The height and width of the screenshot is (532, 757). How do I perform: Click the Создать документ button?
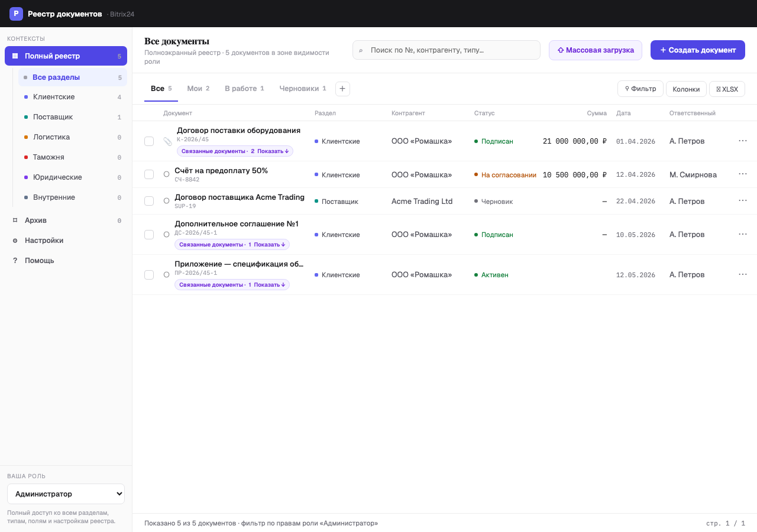pos(698,50)
